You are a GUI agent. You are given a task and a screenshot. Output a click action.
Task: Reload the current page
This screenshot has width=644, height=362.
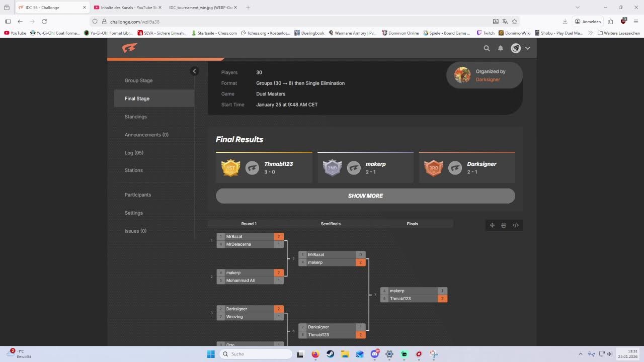pos(44,22)
